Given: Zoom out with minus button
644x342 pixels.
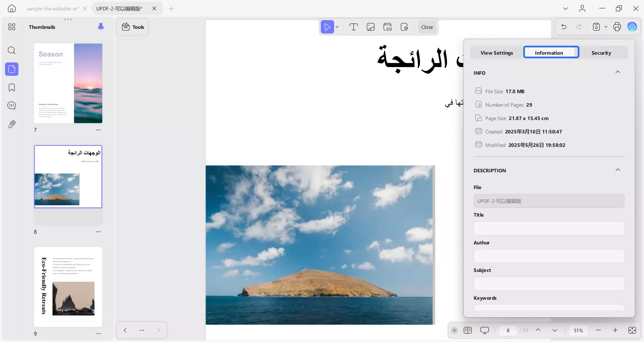Looking at the screenshot, I should pos(598,330).
